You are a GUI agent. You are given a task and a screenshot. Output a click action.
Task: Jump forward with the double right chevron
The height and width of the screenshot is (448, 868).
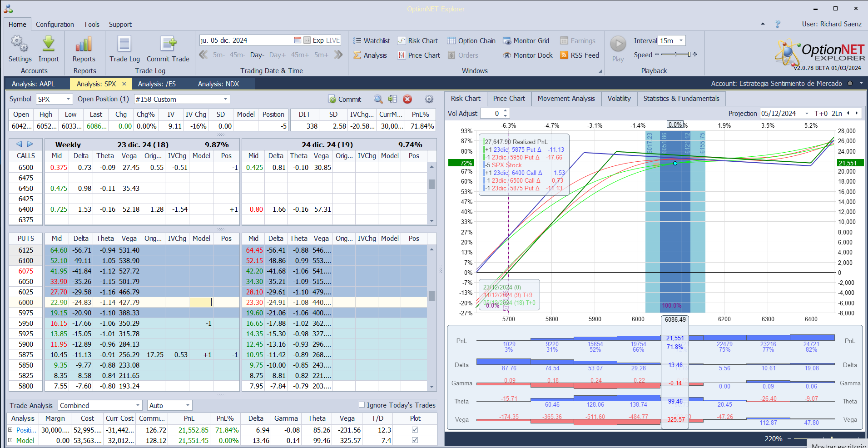click(338, 55)
